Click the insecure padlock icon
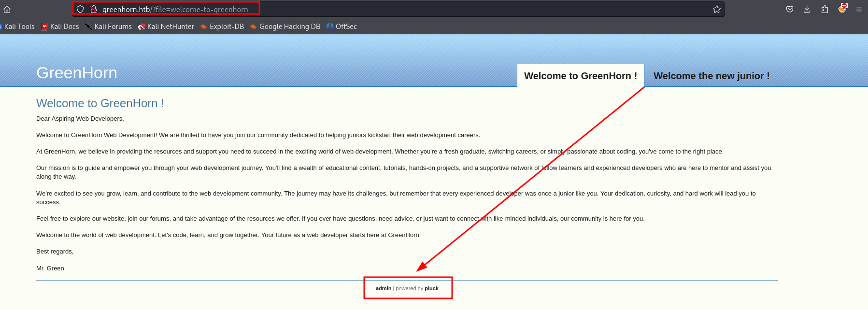The width and height of the screenshot is (868, 310). tap(94, 9)
